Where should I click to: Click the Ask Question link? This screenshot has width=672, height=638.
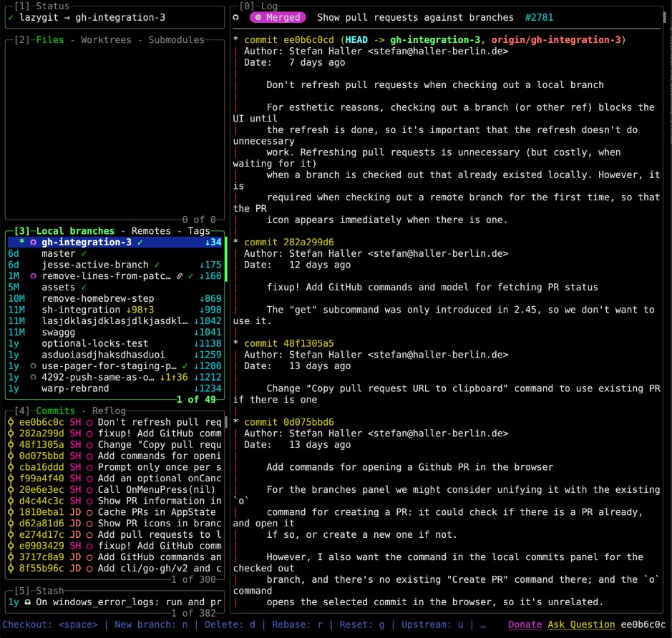581,624
